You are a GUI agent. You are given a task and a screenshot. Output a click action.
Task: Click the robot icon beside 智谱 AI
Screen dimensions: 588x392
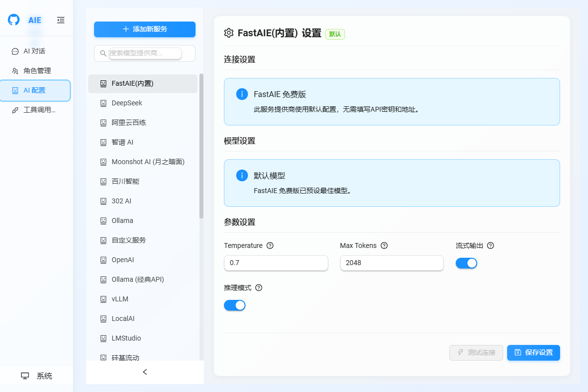click(x=103, y=142)
